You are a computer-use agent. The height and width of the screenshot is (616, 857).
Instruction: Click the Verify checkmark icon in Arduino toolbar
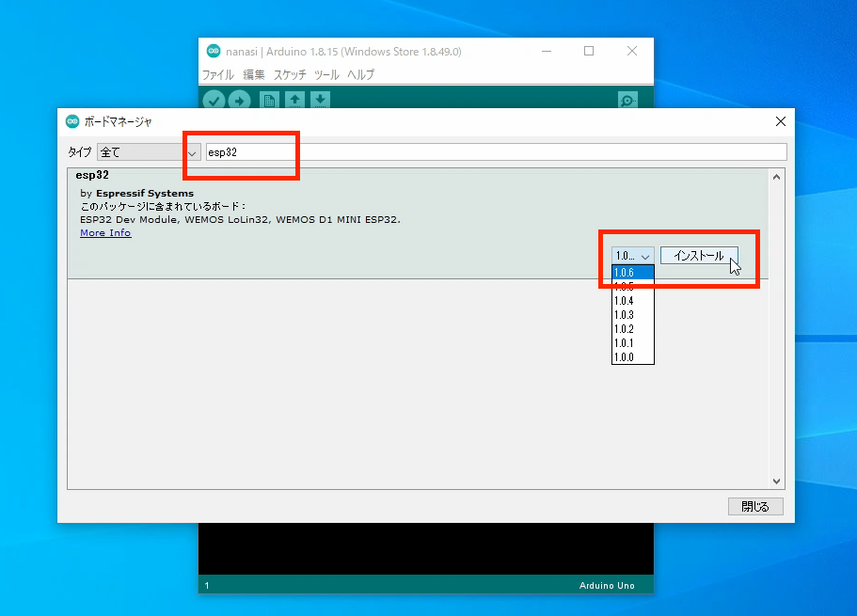click(214, 100)
